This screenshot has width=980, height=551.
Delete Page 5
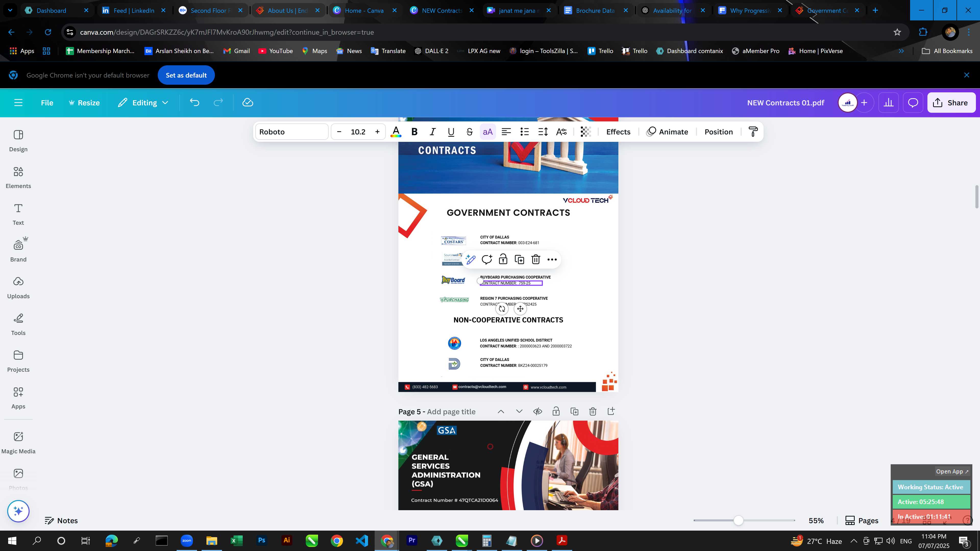[x=593, y=411]
